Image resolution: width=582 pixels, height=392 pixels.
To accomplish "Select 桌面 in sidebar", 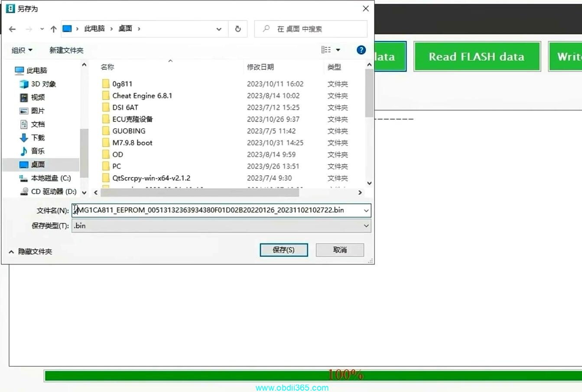I will click(x=41, y=165).
